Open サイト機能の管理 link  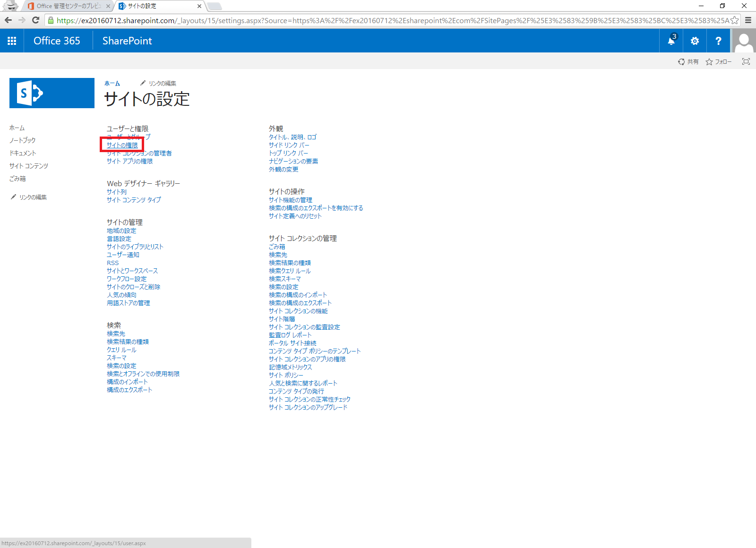coord(291,200)
